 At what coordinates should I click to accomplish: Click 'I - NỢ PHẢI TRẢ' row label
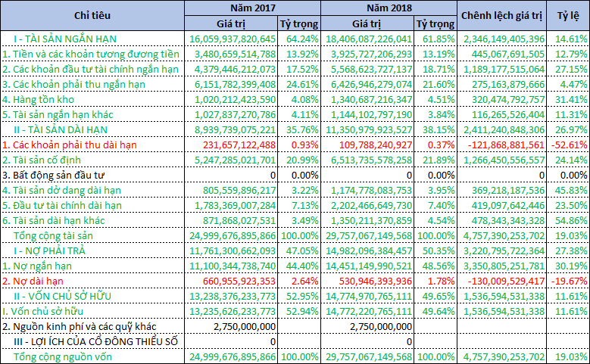pyautogui.click(x=49, y=250)
